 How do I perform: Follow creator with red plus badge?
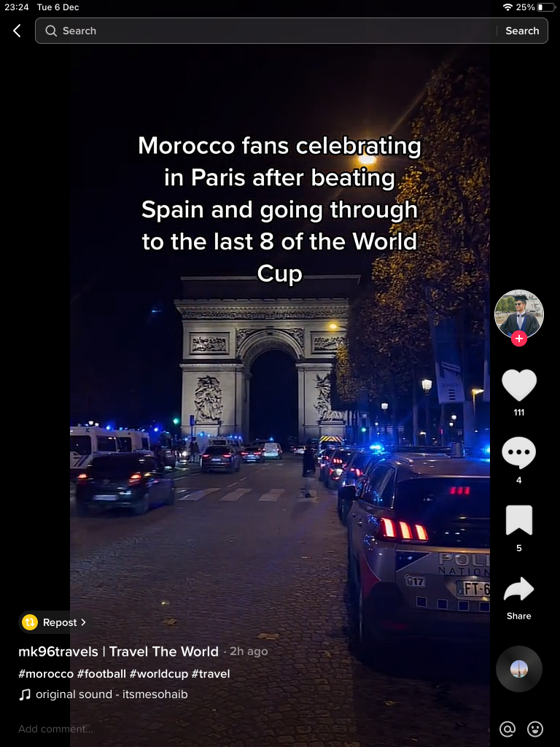point(518,338)
